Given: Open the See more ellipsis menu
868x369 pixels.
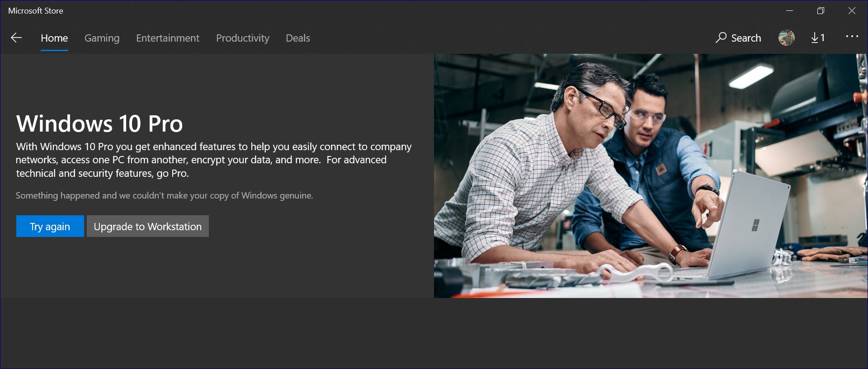Looking at the screenshot, I should click(x=852, y=37).
